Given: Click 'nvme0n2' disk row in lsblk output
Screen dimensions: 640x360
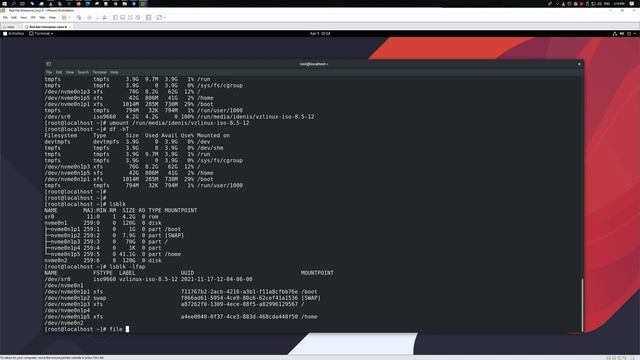Looking at the screenshot, I should pyautogui.click(x=102, y=260).
